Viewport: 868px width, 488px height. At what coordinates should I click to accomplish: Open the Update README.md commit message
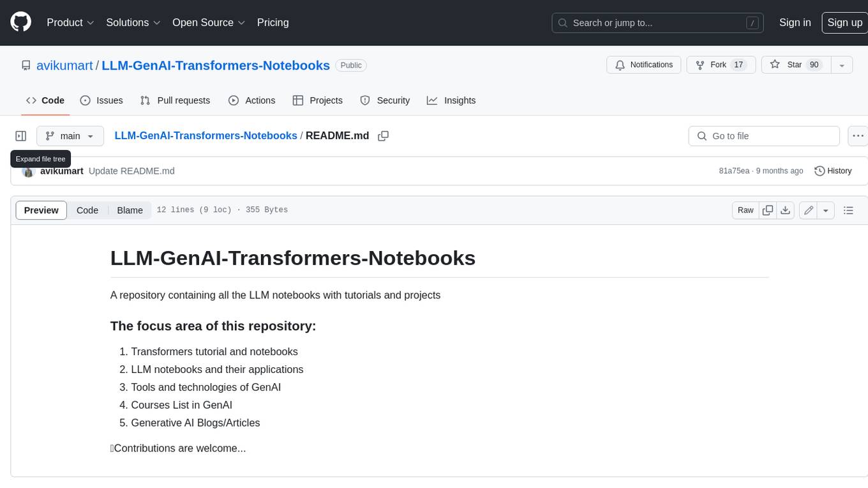[x=131, y=171]
